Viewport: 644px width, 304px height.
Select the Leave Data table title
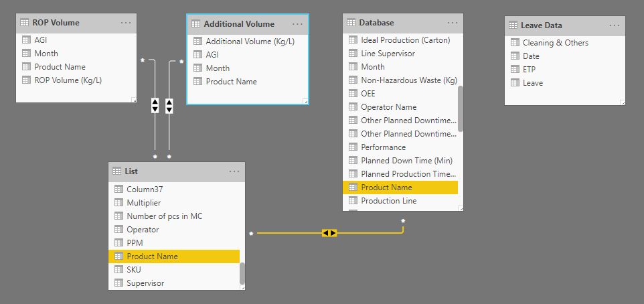542,25
